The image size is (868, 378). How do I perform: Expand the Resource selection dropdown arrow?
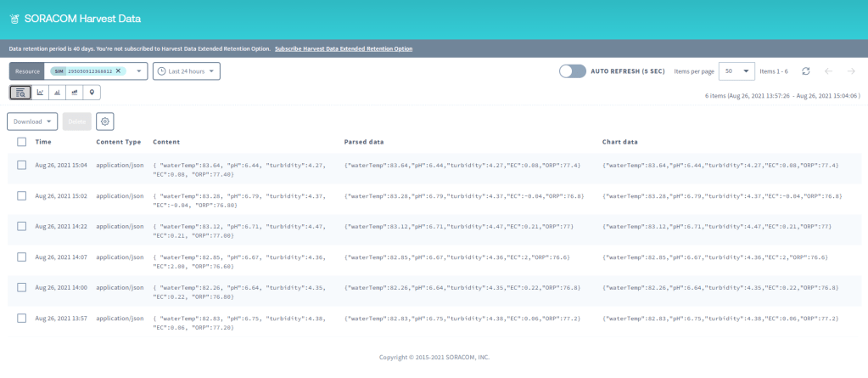pyautogui.click(x=138, y=71)
